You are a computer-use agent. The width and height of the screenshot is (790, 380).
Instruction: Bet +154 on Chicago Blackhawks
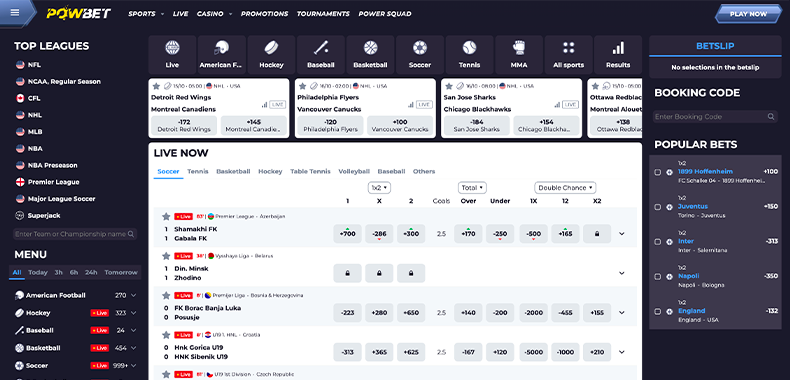546,125
